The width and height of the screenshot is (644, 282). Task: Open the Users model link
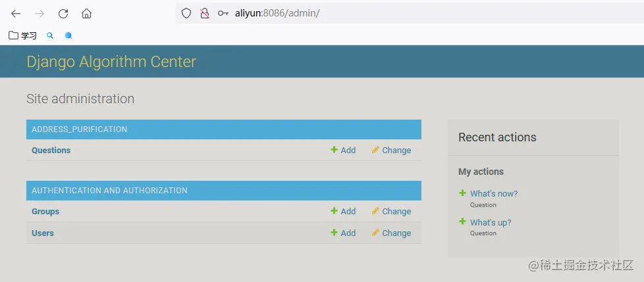point(43,233)
